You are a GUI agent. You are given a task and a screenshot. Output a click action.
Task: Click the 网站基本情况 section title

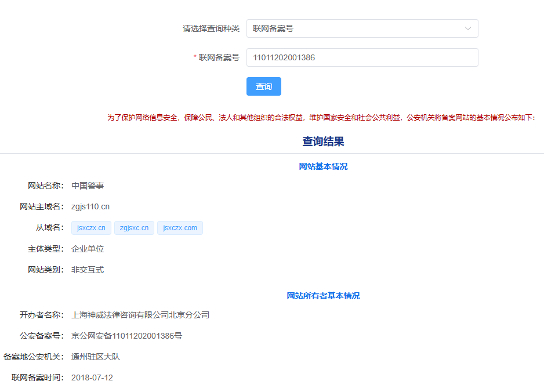pyautogui.click(x=323, y=166)
